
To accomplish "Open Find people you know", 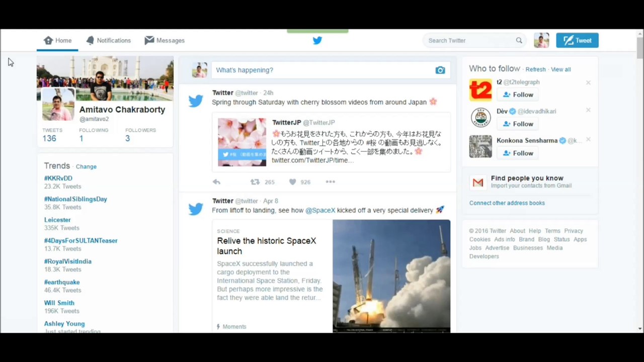I will coord(527,178).
